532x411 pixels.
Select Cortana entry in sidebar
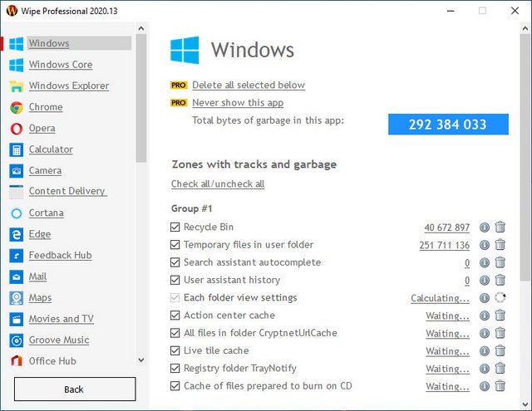click(x=47, y=213)
